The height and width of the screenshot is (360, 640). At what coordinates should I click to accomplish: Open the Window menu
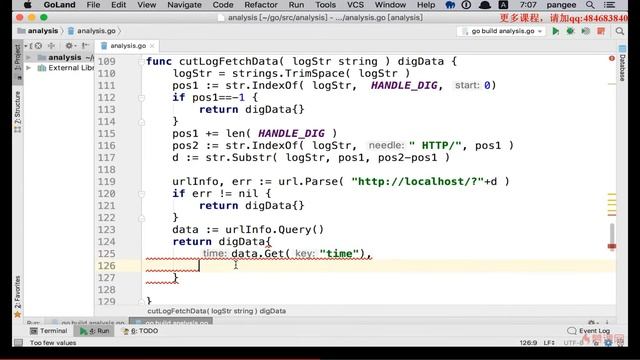(x=390, y=5)
